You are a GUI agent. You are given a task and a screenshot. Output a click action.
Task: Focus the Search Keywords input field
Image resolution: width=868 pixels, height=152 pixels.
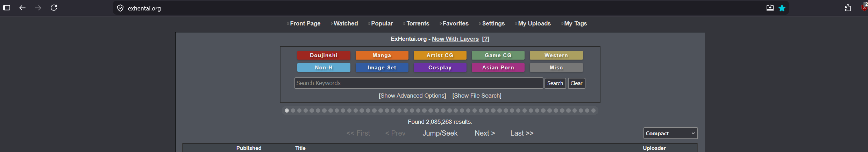[x=419, y=83]
